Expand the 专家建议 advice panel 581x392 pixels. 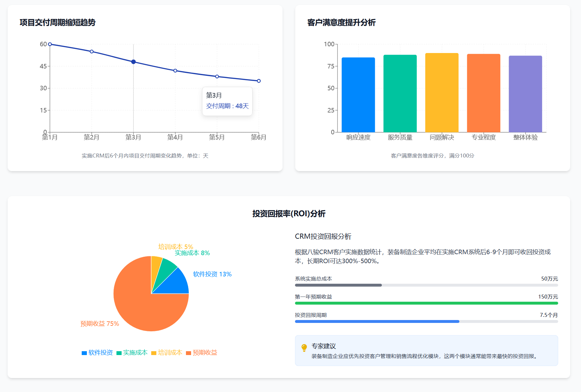(x=324, y=346)
